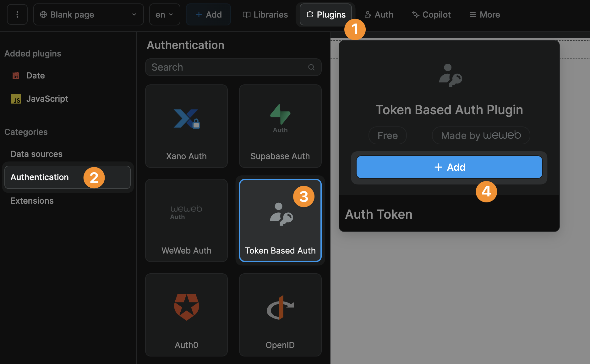Viewport: 590px width, 364px height.
Task: Open the Auth menu in the top bar
Action: 379,14
